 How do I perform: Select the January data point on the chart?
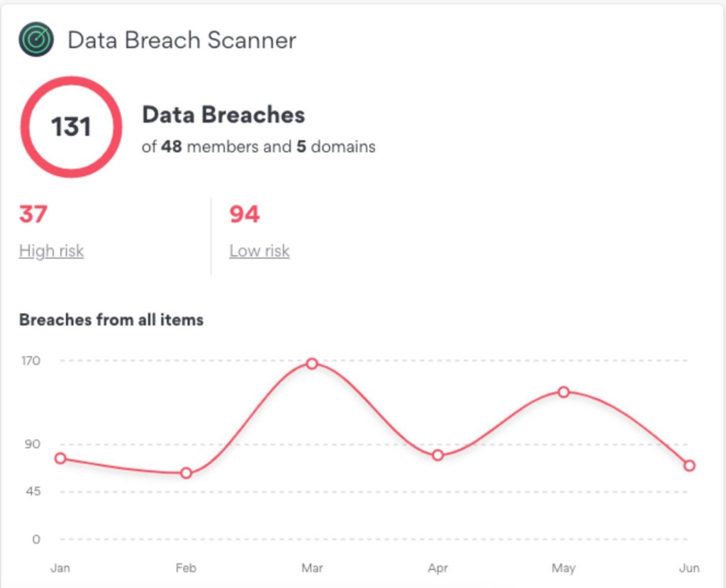[x=60, y=458]
